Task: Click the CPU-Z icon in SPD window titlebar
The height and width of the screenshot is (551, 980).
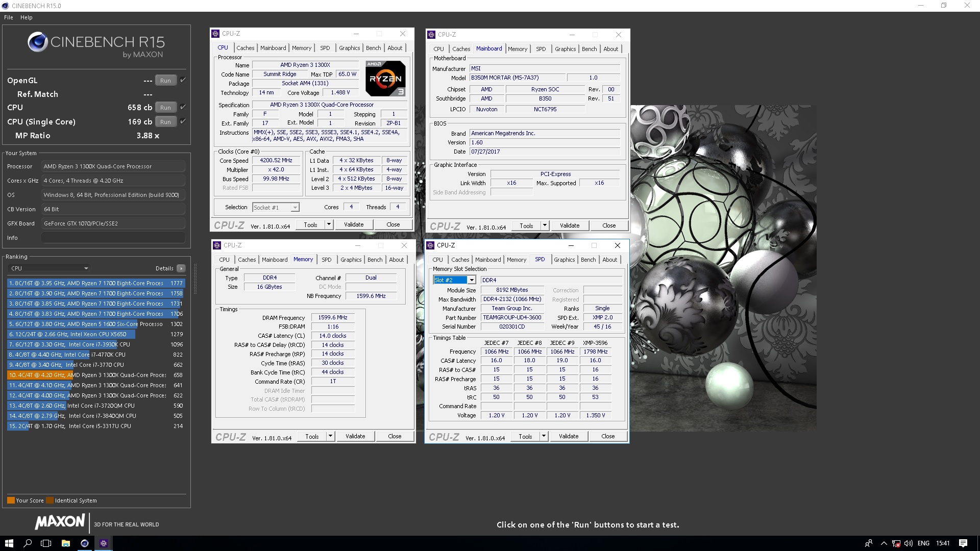Action: tap(431, 245)
